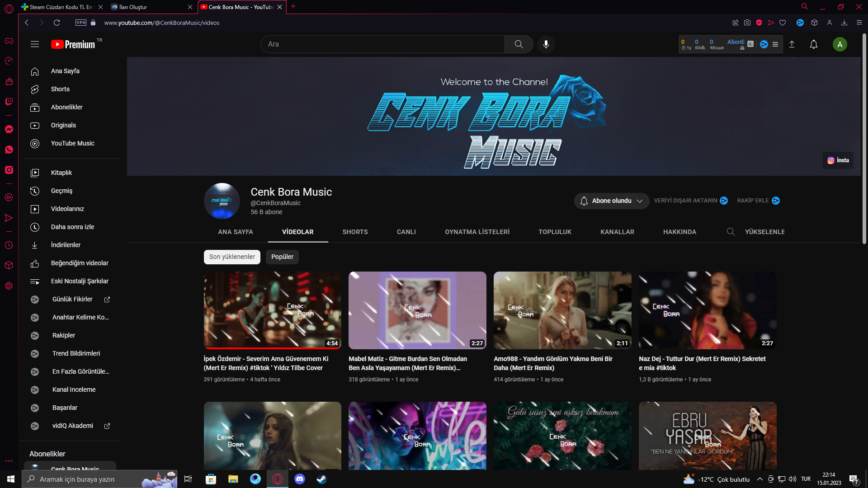868x488 pixels.
Task: Expand the Abone olundu subscription dropdown
Action: click(611, 201)
